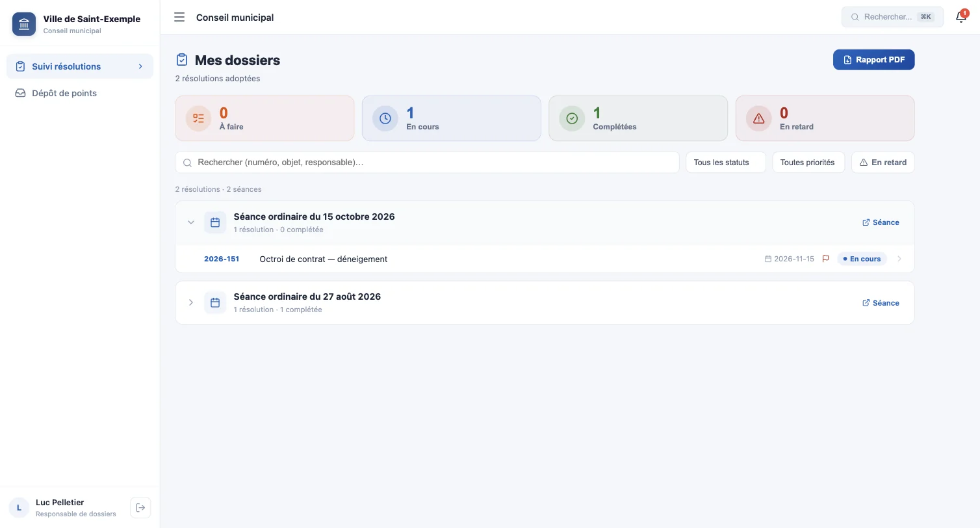Toggle the En retard filter button
This screenshot has height=528, width=980.
883,163
